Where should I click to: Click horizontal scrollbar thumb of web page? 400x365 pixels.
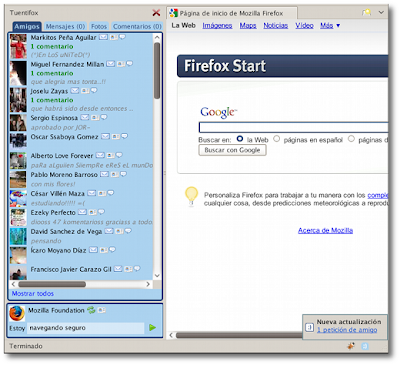click(239, 335)
